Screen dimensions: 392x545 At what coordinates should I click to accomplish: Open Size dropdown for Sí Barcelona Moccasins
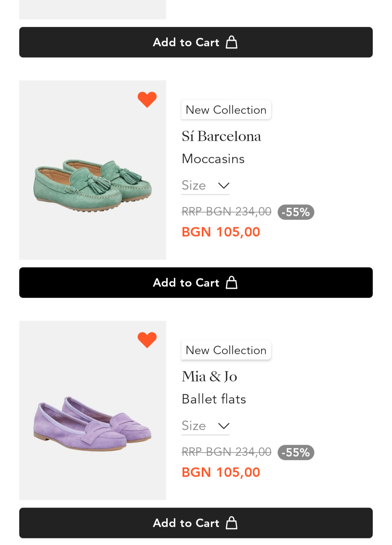pyautogui.click(x=205, y=186)
